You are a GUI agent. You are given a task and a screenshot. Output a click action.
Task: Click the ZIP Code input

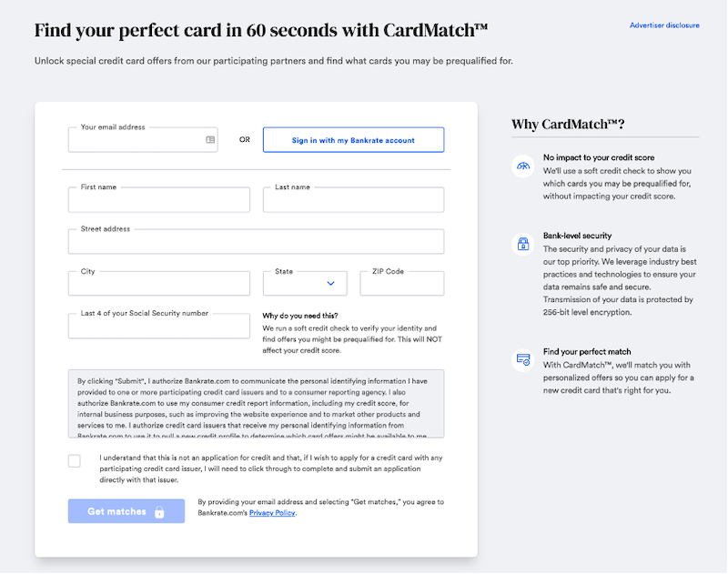[x=401, y=284]
